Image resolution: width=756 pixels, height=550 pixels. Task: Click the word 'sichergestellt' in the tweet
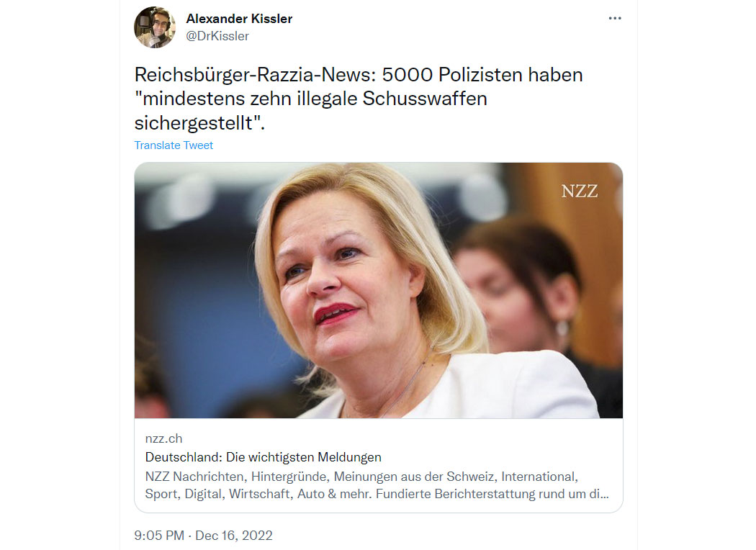pyautogui.click(x=197, y=123)
